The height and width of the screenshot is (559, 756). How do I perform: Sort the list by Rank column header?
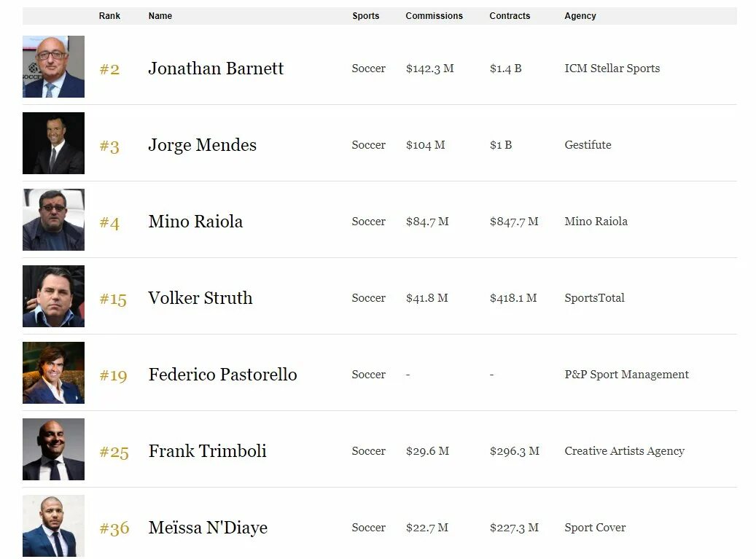(x=109, y=16)
